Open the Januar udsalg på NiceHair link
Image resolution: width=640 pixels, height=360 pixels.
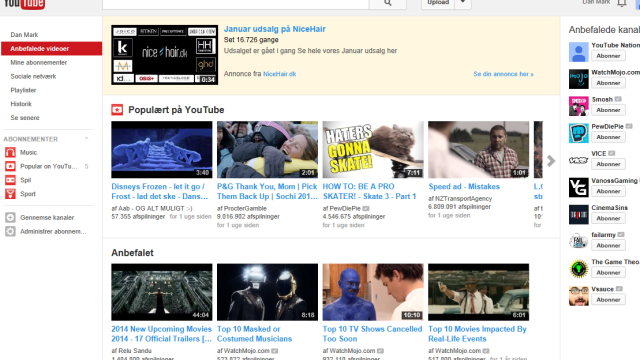(275, 29)
